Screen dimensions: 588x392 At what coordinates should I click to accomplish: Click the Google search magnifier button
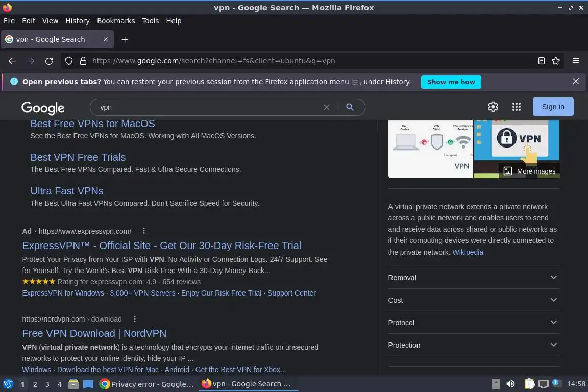click(350, 107)
